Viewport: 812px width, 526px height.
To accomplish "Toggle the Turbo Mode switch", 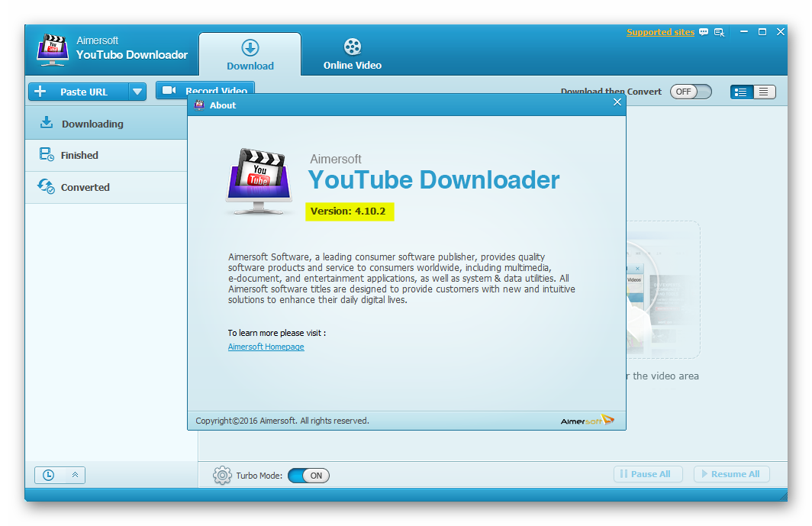I will click(x=308, y=476).
